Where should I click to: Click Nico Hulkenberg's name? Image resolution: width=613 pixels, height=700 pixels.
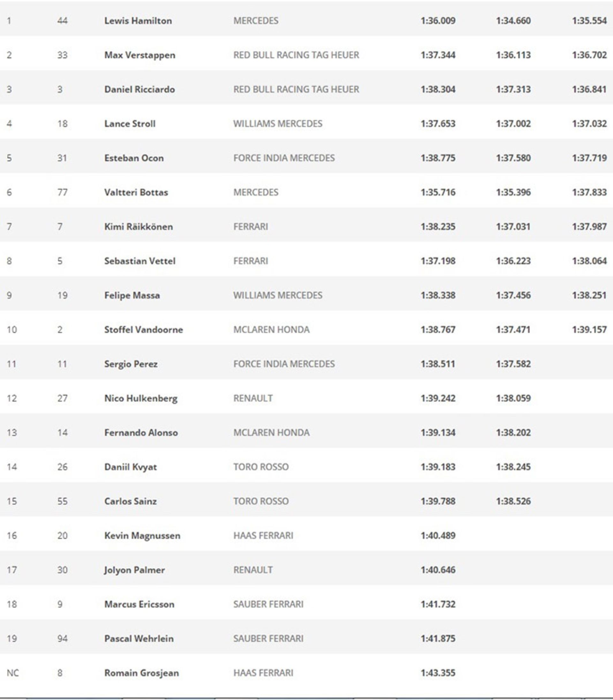click(x=140, y=398)
